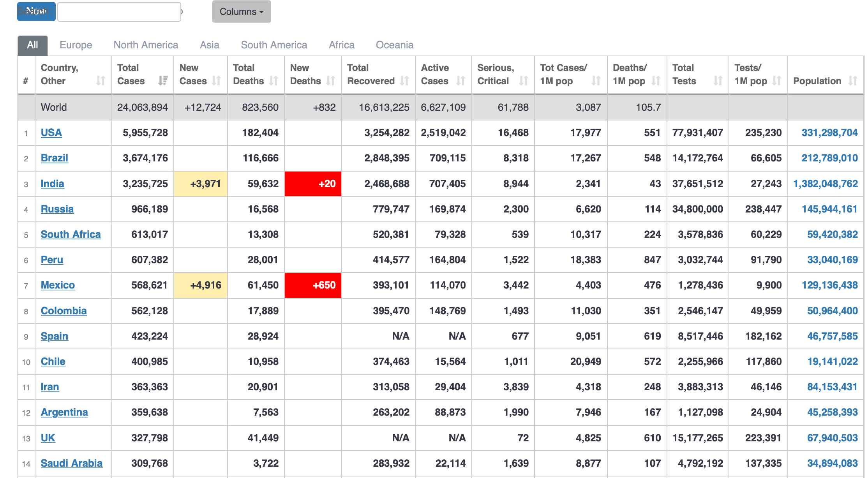
Task: Open the USA country link
Action: 51,133
